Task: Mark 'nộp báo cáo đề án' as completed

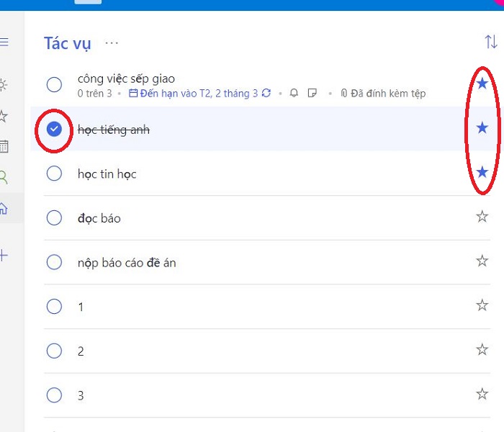Action: tap(54, 262)
